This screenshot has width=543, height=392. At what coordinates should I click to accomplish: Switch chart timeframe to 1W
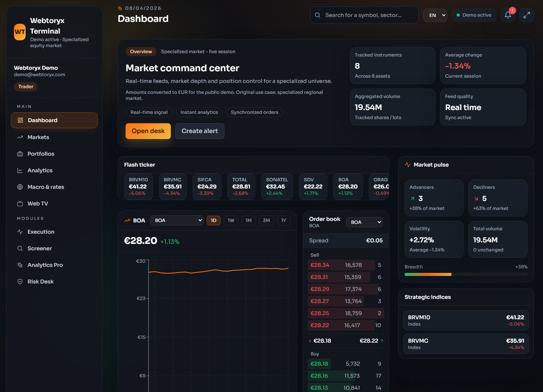(x=231, y=220)
